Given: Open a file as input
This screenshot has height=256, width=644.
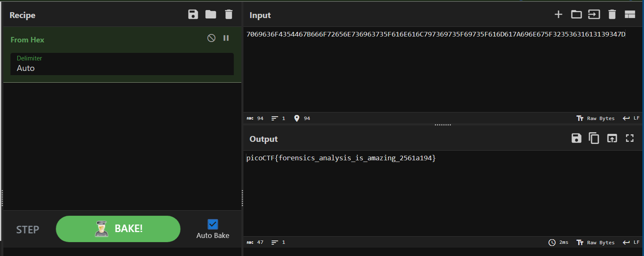Looking at the screenshot, I should pos(594,15).
